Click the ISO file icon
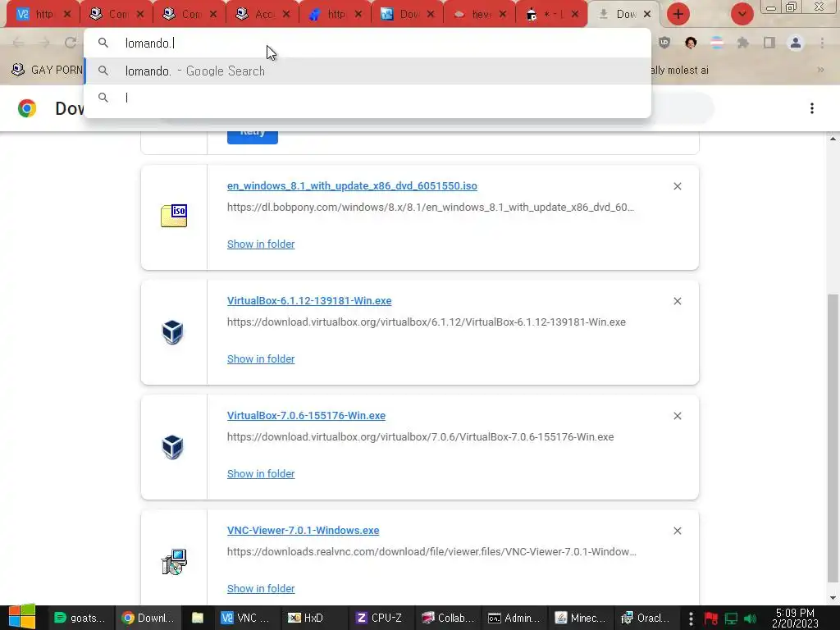This screenshot has width=840, height=630. [174, 216]
